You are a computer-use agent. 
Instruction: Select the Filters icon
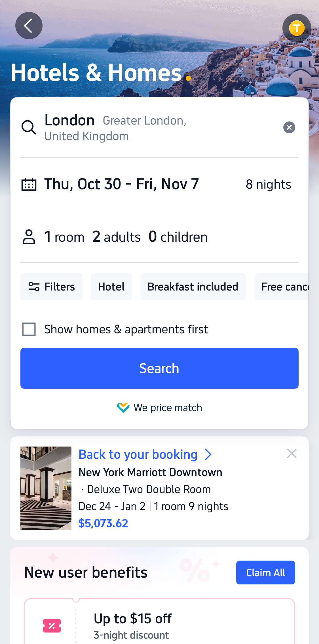(x=34, y=287)
